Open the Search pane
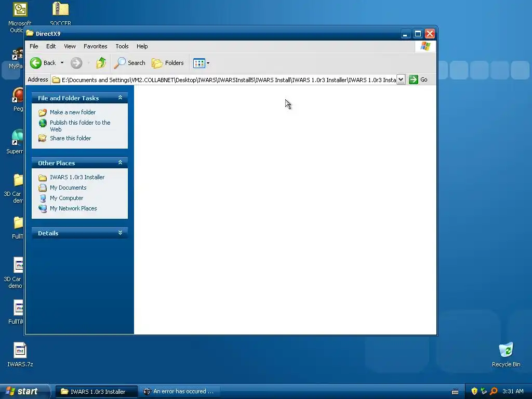This screenshot has width=532, height=399. pyautogui.click(x=129, y=63)
